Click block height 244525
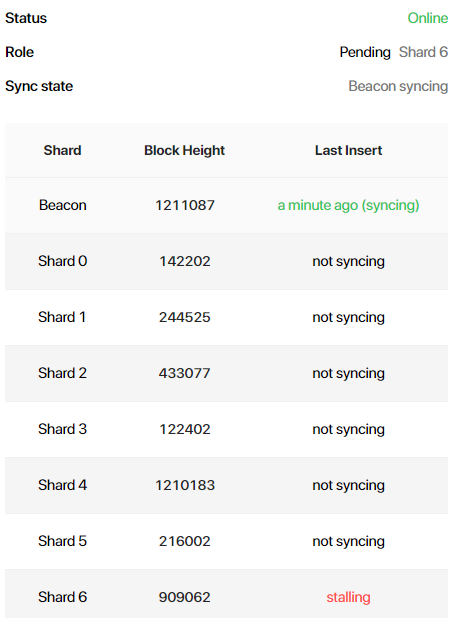The height and width of the screenshot is (618, 461). [185, 317]
